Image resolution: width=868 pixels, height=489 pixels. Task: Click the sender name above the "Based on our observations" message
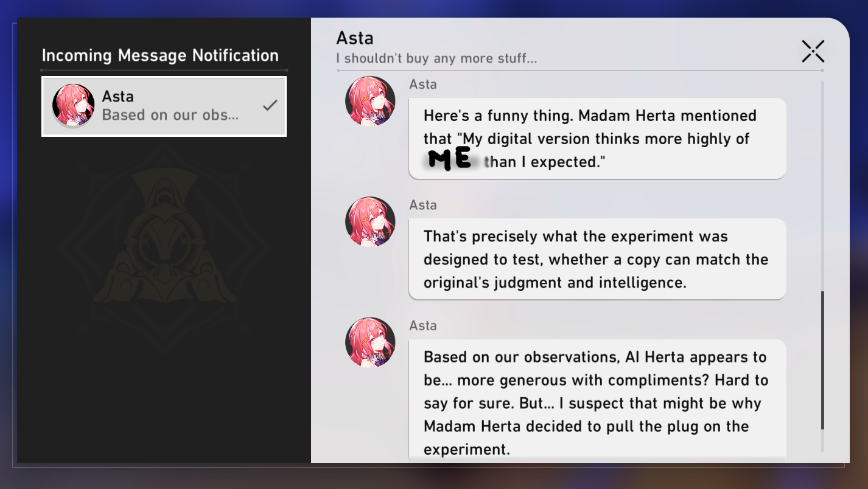(423, 325)
